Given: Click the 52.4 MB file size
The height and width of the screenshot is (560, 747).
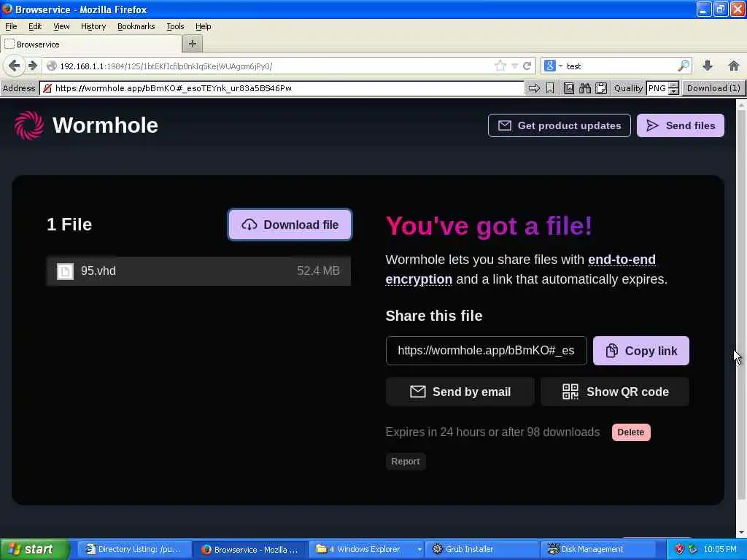Looking at the screenshot, I should pyautogui.click(x=318, y=271).
